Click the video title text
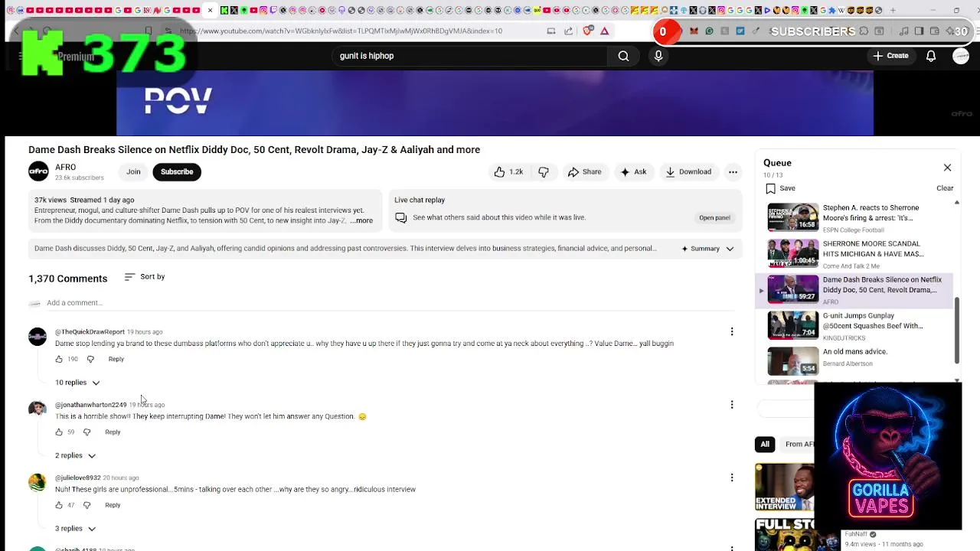The height and width of the screenshot is (551, 980). [254, 150]
